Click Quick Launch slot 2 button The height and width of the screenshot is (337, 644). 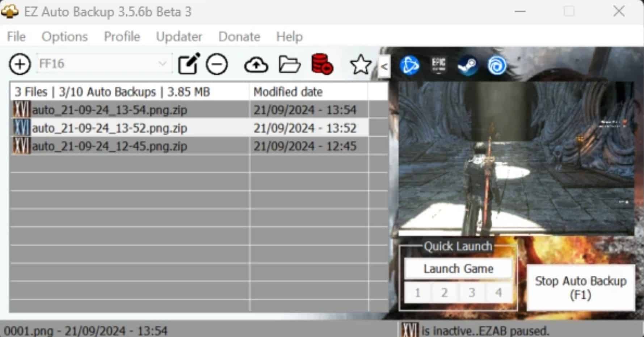(445, 292)
